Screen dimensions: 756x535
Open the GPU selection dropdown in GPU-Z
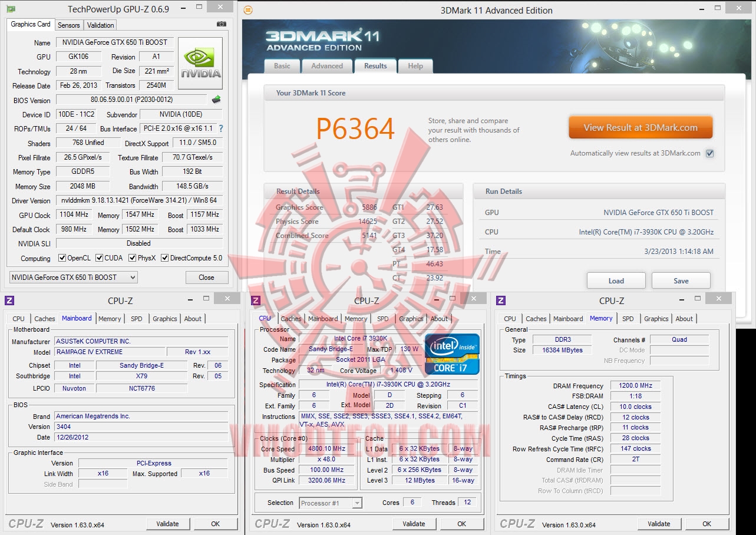(74, 278)
